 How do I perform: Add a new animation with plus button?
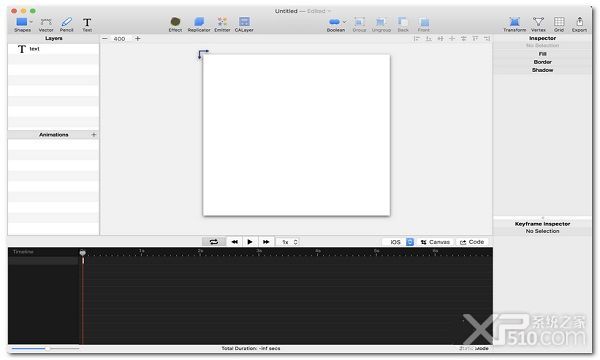pos(93,135)
